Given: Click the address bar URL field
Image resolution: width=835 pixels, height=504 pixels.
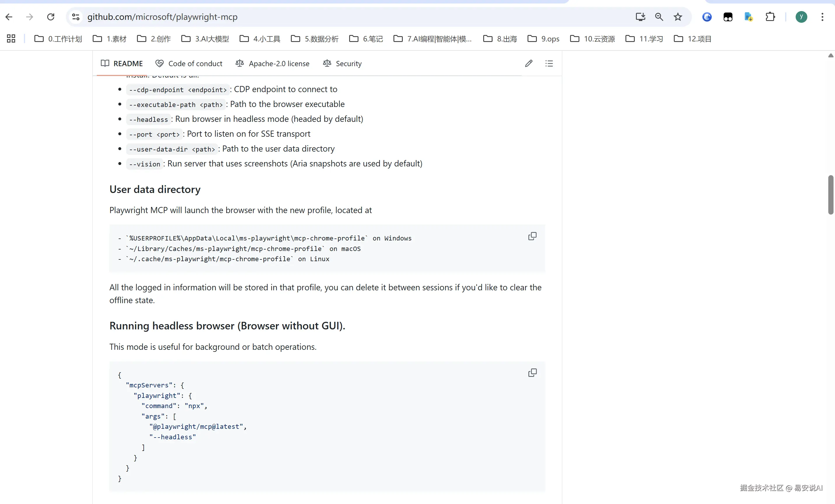Looking at the screenshot, I should tap(339, 17).
